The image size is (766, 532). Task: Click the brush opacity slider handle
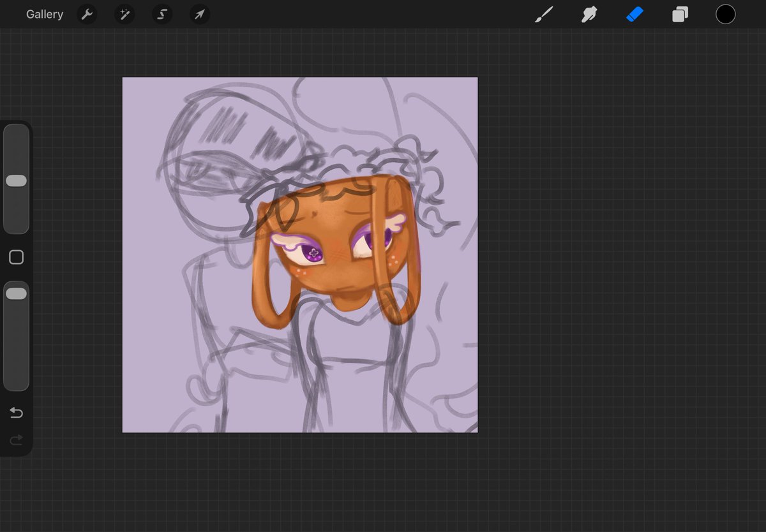tap(16, 293)
